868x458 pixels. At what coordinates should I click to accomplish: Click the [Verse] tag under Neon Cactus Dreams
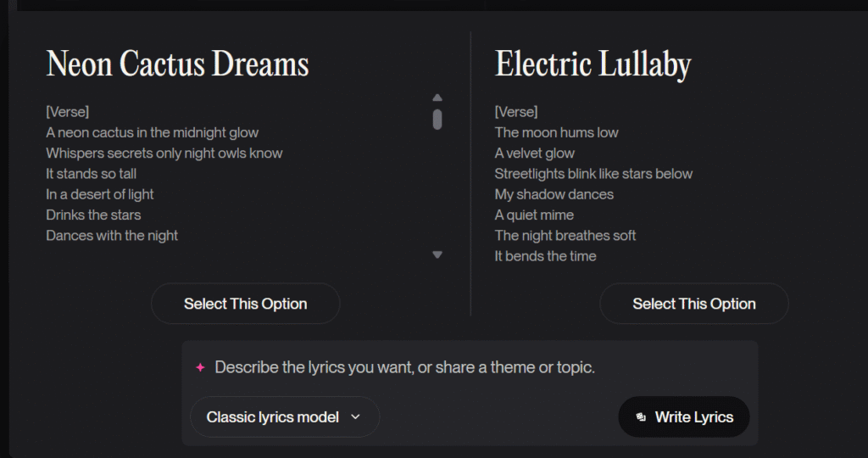(x=68, y=112)
